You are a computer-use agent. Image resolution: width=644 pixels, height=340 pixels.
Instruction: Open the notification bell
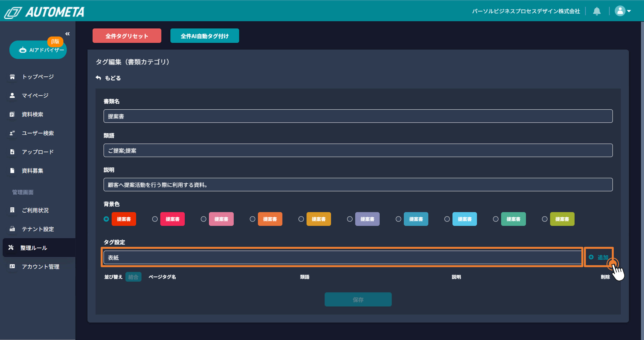tap(597, 11)
